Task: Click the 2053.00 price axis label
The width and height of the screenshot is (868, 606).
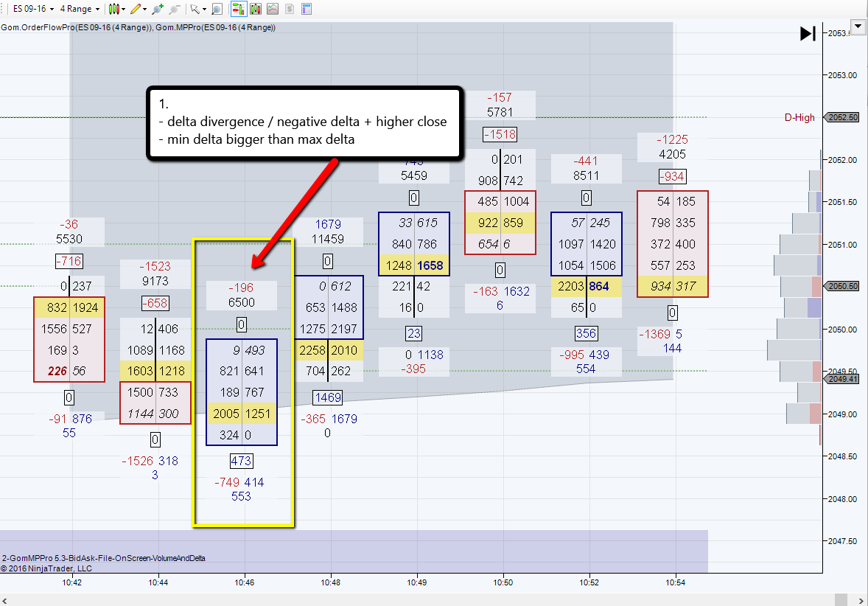Action: (842, 75)
